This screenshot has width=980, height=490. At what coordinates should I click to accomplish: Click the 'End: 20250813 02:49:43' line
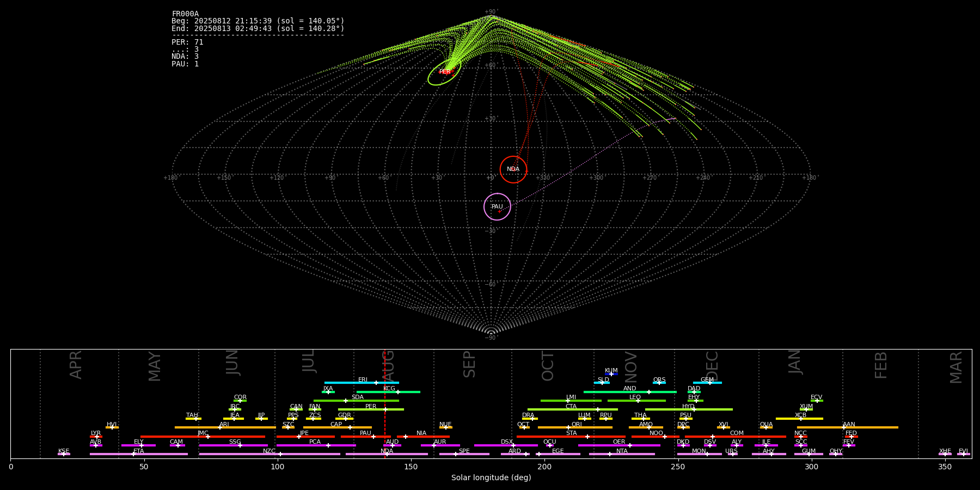(258, 28)
